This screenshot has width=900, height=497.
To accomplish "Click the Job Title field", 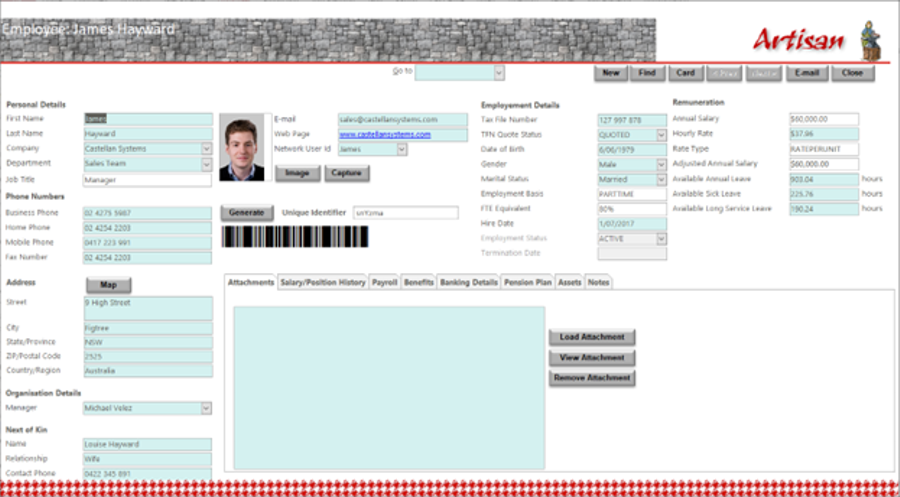I will point(148,180).
